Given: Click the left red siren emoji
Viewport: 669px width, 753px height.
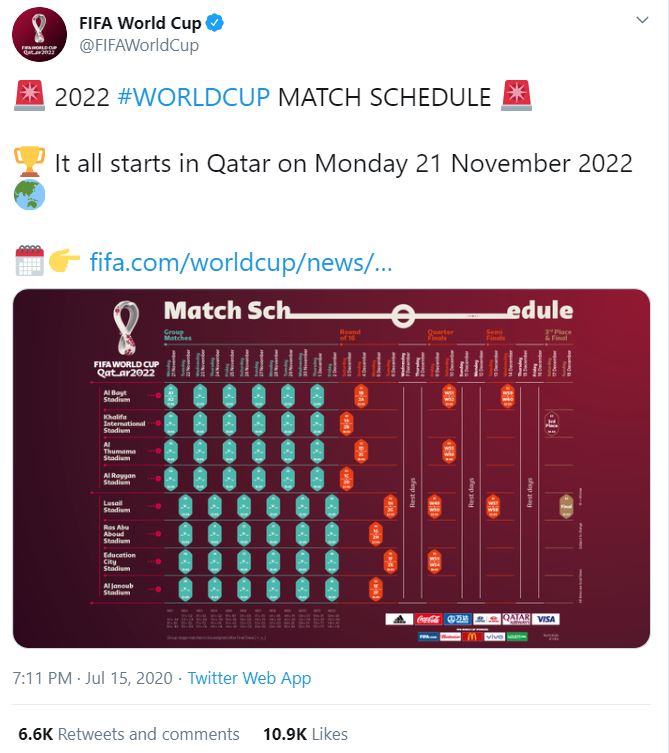Looking at the screenshot, I should click(29, 96).
